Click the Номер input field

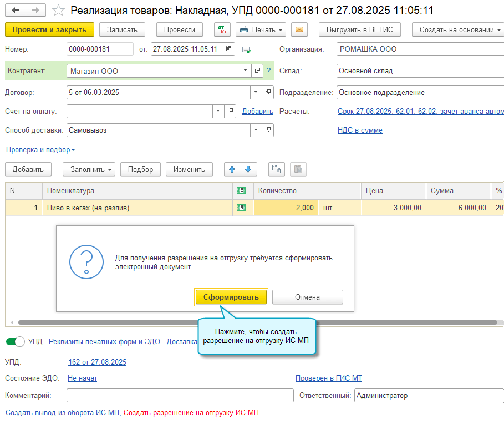[x=100, y=49]
